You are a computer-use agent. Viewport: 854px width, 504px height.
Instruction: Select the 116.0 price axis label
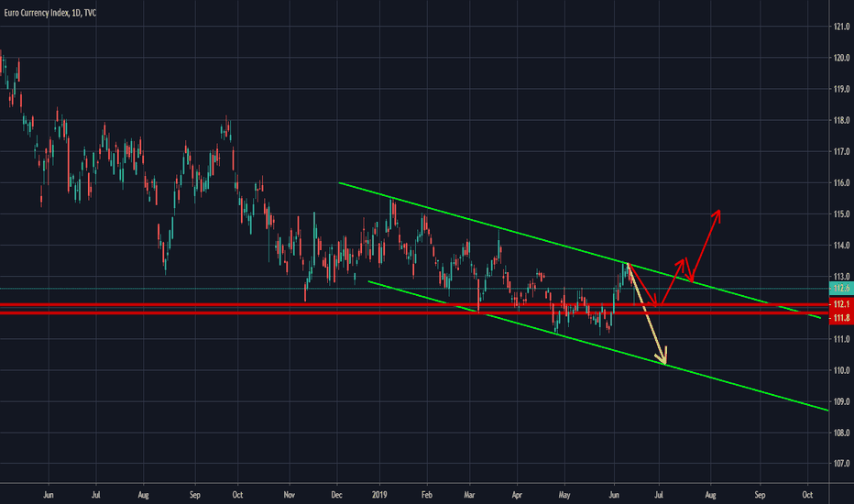(841, 183)
